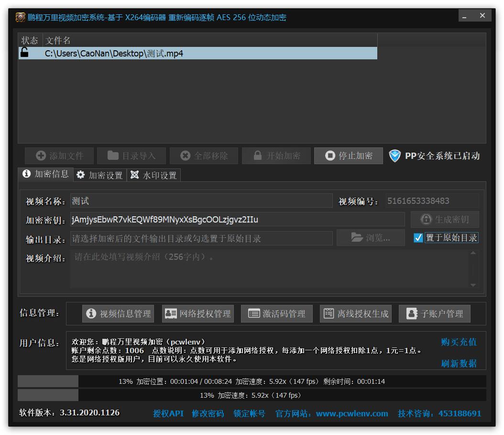Open 子账户管理 sub-account management
The image size is (504, 435).
click(435, 314)
